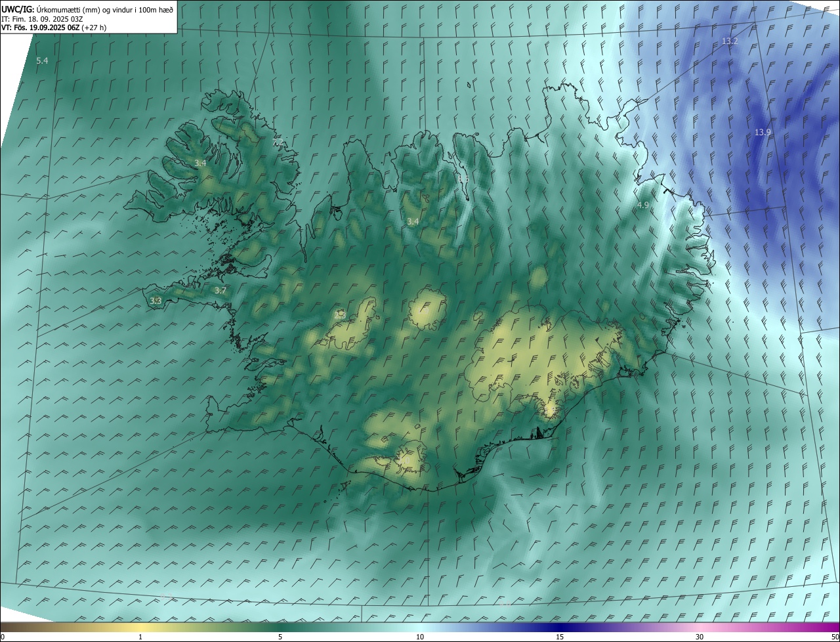Click the 5 tick on the color scale
This screenshot has width=840, height=642.
pos(280,637)
